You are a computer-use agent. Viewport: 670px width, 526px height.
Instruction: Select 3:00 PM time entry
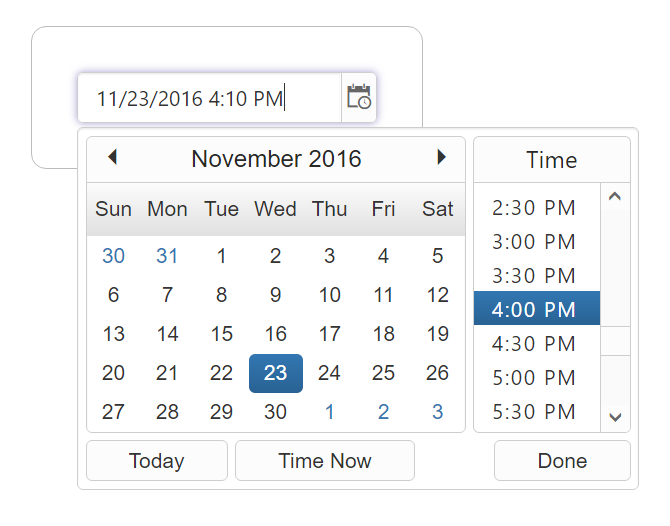[x=536, y=242]
